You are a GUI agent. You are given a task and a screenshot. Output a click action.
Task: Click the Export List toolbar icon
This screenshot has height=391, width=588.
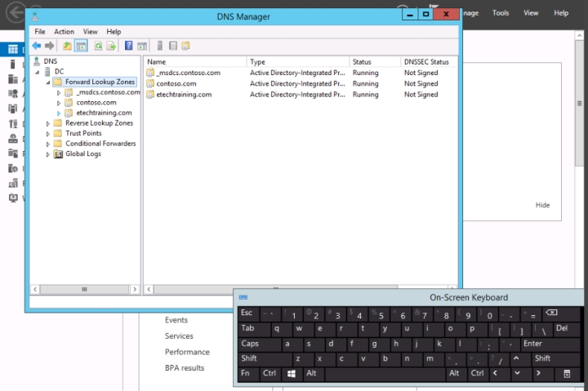click(x=111, y=46)
